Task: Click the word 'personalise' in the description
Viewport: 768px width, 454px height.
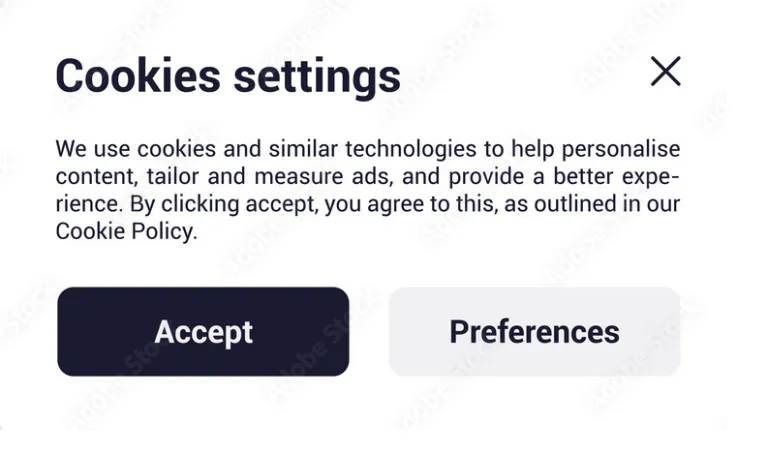Action: pos(620,150)
